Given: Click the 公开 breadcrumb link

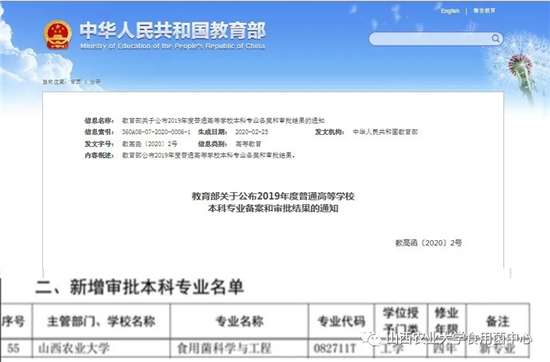Looking at the screenshot, I should point(95,81).
